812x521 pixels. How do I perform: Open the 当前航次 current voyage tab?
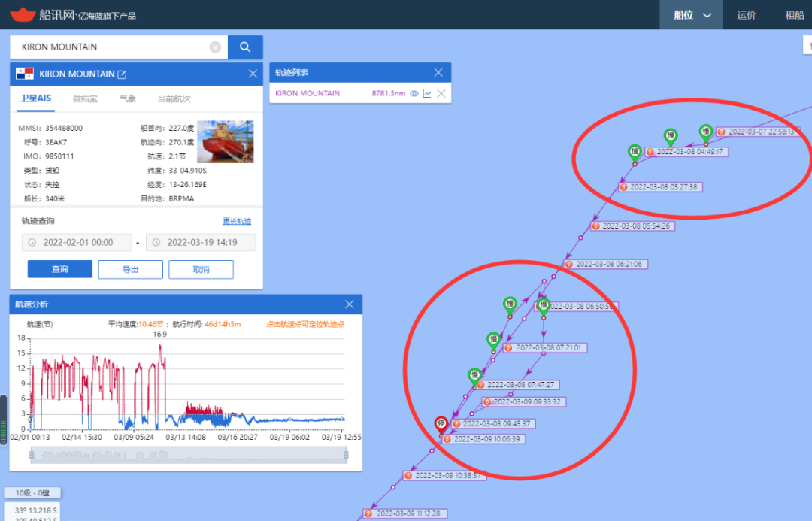coord(174,98)
